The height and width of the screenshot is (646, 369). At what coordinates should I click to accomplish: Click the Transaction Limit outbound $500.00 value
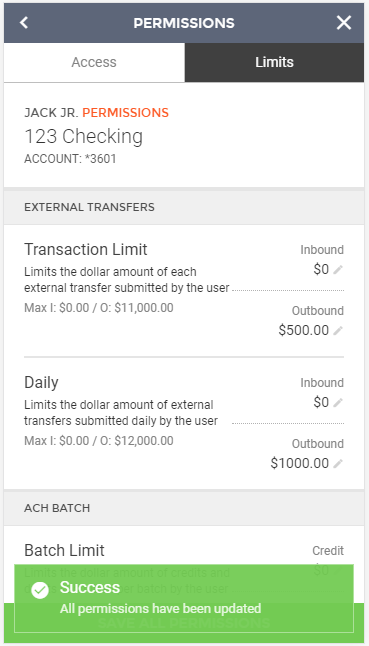click(304, 330)
